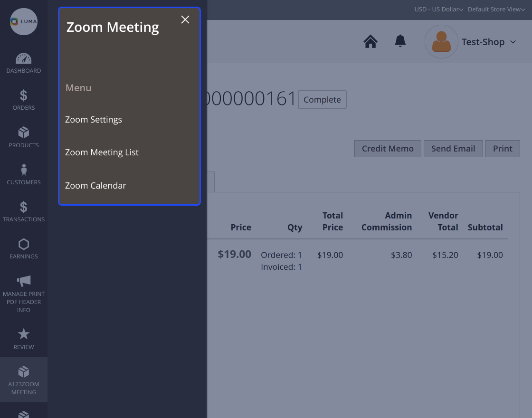532x418 pixels.
Task: Open Zoom Settings menu item
Action: 93,119
